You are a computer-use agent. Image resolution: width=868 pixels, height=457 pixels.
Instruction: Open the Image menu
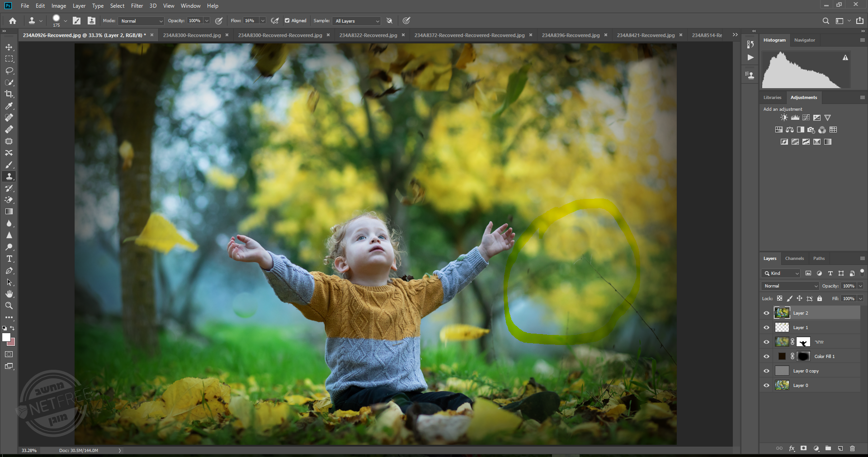pyautogui.click(x=59, y=6)
